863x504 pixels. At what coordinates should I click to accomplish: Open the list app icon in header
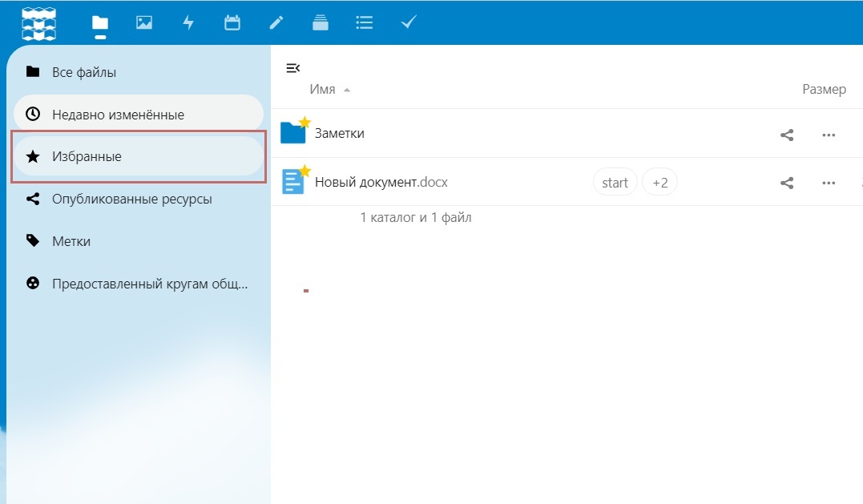(365, 22)
